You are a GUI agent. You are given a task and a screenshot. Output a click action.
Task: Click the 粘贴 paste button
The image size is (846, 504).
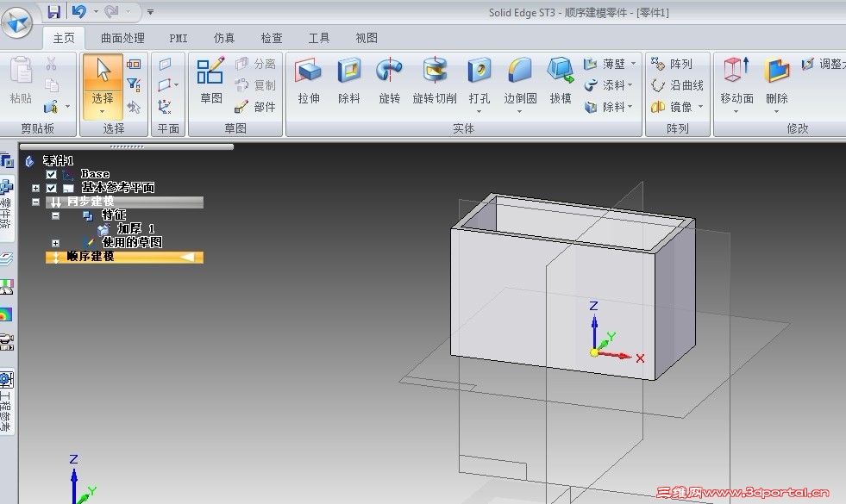point(21,81)
